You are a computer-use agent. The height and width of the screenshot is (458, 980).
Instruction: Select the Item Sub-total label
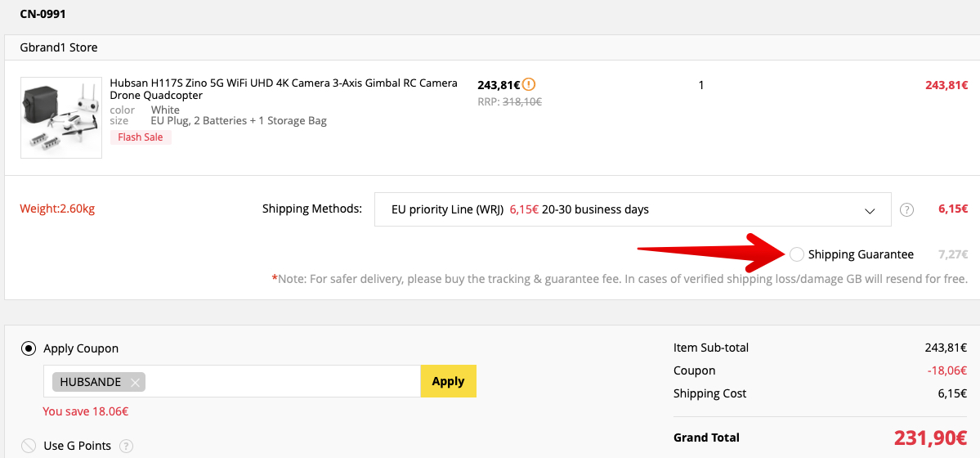coord(710,348)
